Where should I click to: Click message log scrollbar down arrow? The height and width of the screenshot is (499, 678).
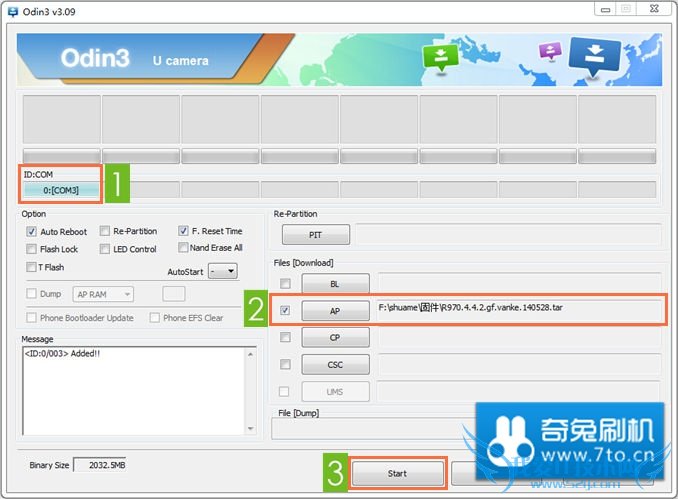(x=250, y=428)
